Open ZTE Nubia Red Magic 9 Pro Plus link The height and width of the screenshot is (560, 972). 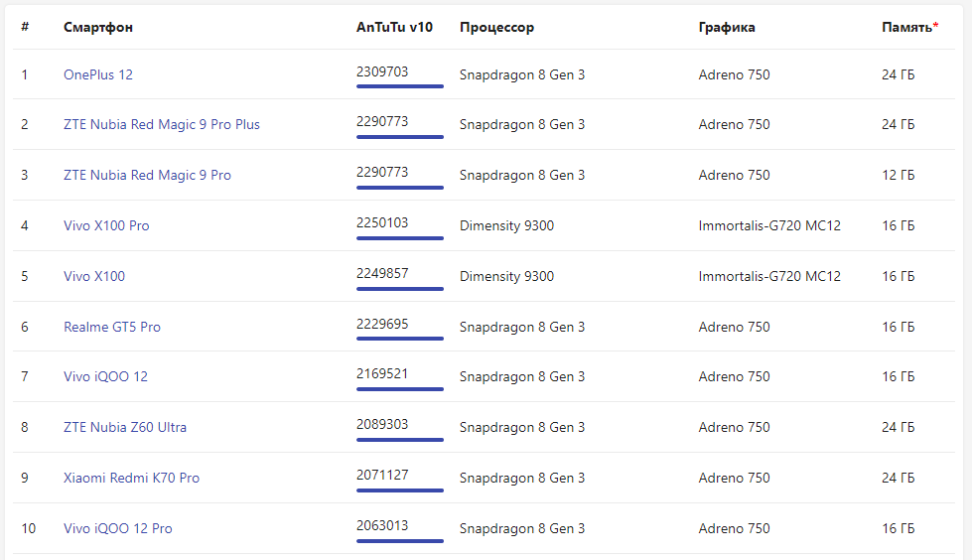point(161,124)
